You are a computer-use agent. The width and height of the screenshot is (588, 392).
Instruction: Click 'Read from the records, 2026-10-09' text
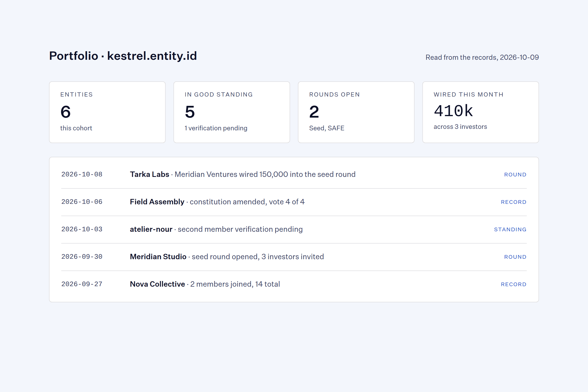[x=482, y=57]
